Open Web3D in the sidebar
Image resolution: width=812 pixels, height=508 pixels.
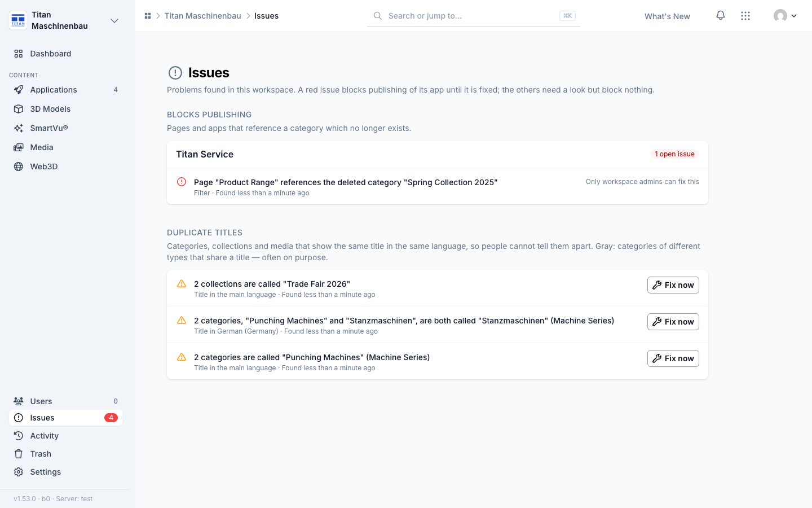tap(65, 167)
